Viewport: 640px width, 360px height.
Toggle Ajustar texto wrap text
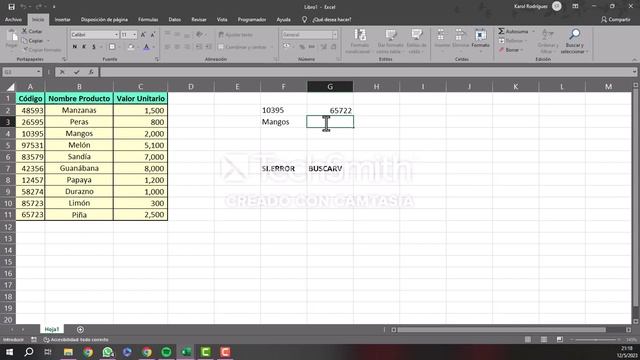236,35
